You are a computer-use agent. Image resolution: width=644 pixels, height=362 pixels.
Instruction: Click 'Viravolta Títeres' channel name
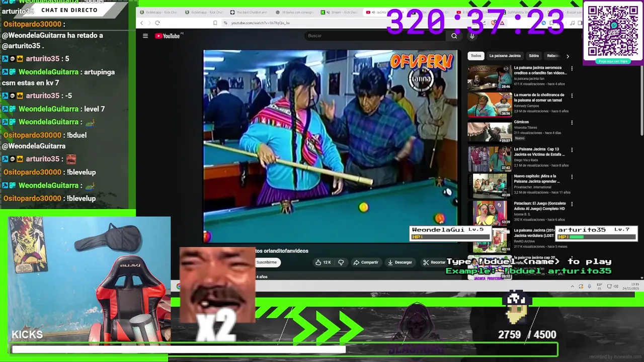coord(526,128)
